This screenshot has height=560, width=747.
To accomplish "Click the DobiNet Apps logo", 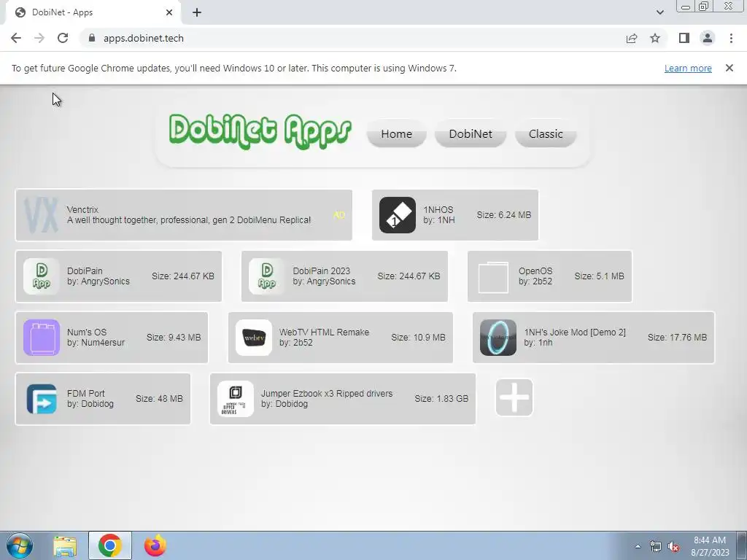I will [260, 131].
